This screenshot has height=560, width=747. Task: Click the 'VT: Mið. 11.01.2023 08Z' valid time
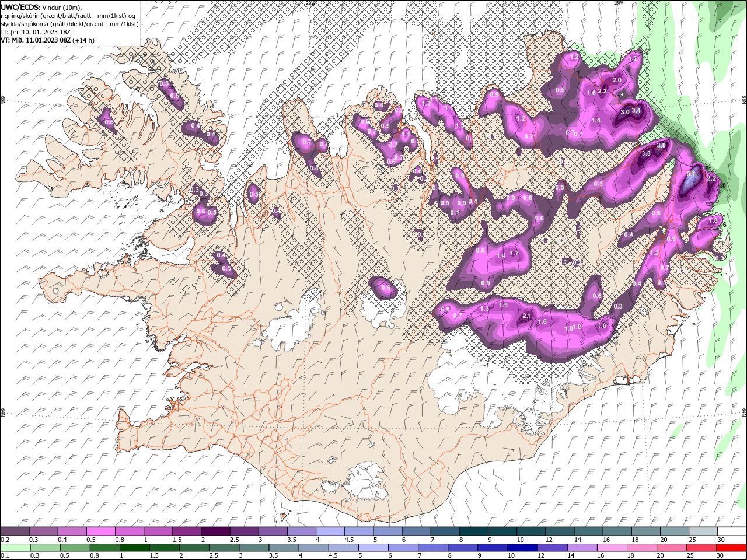click(x=36, y=40)
